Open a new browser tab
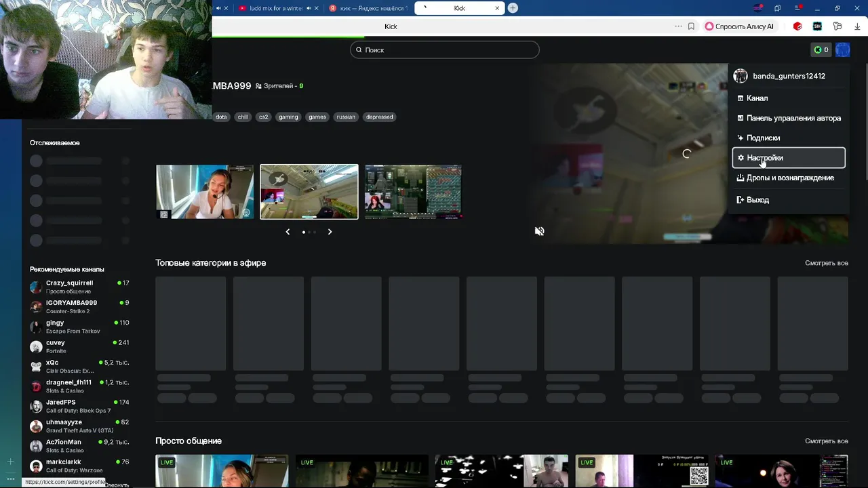The height and width of the screenshot is (488, 868). [x=513, y=8]
